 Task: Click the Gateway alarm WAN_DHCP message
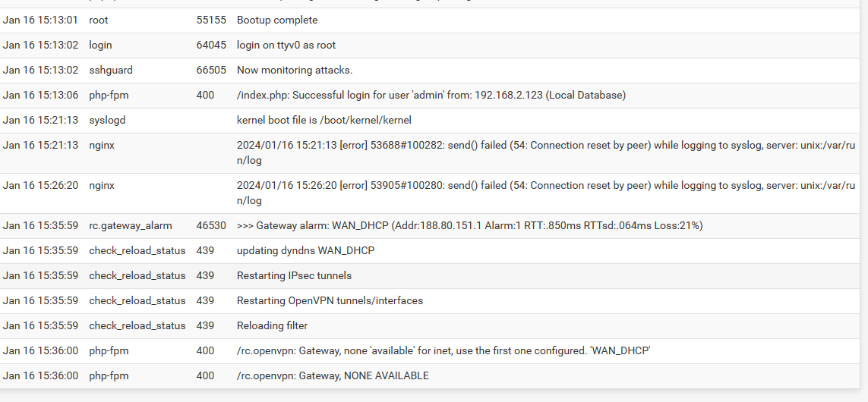pyautogui.click(x=469, y=225)
